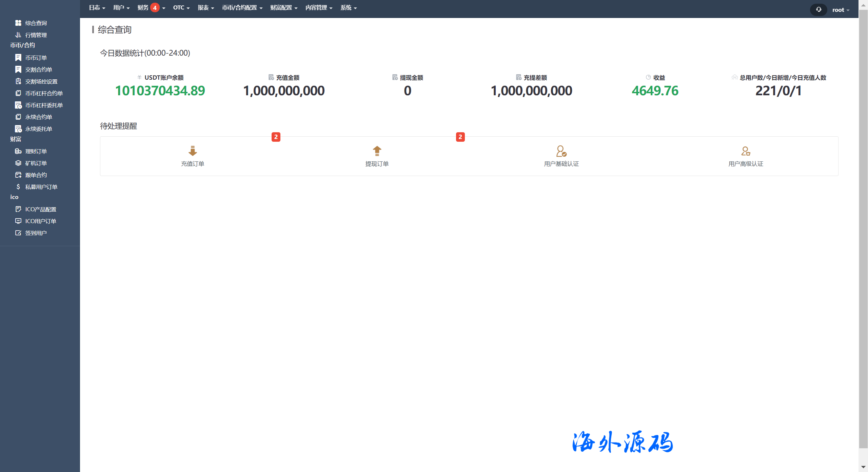This screenshot has width=868, height=472.
Task: Open 用户高级认证 user icon
Action: click(746, 151)
